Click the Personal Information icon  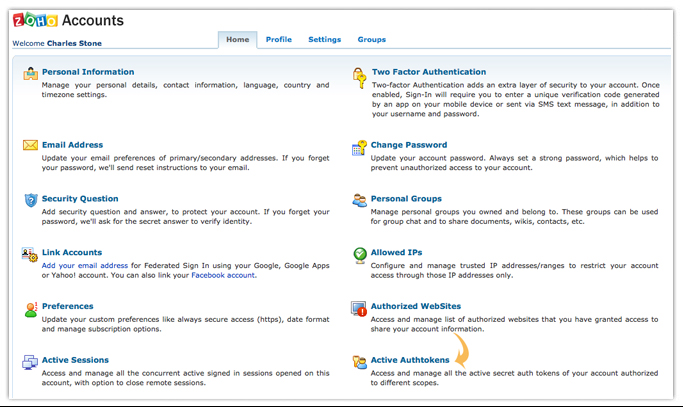(x=30, y=75)
